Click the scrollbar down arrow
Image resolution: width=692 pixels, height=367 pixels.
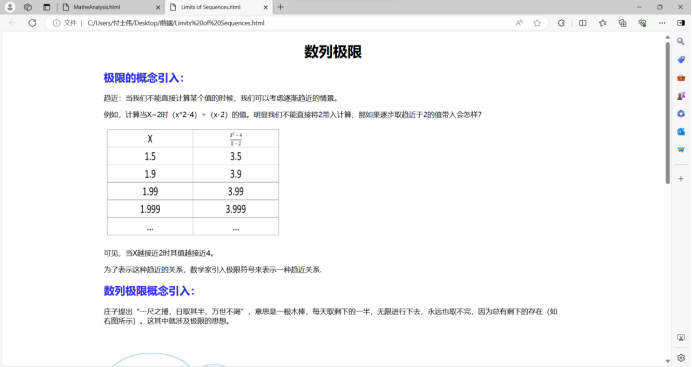668,361
